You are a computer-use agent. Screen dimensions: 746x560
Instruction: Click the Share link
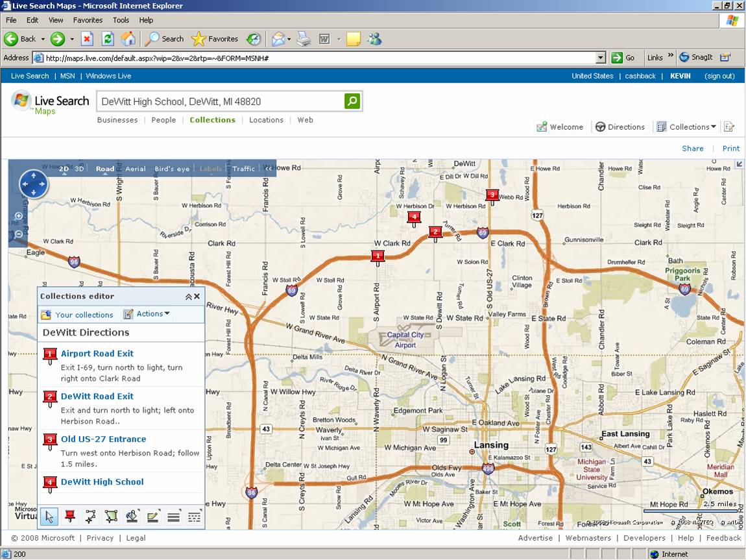(692, 149)
